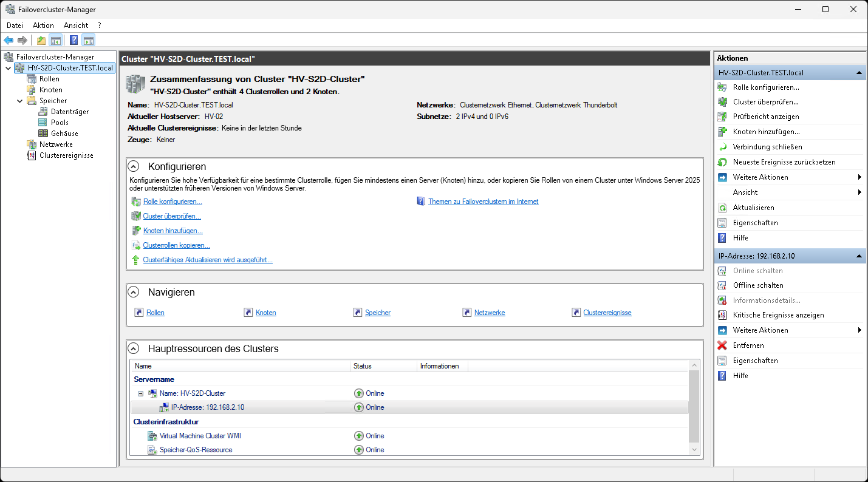Collapse the HV-S2D-Cluster.TEST.local tree node

click(8, 68)
